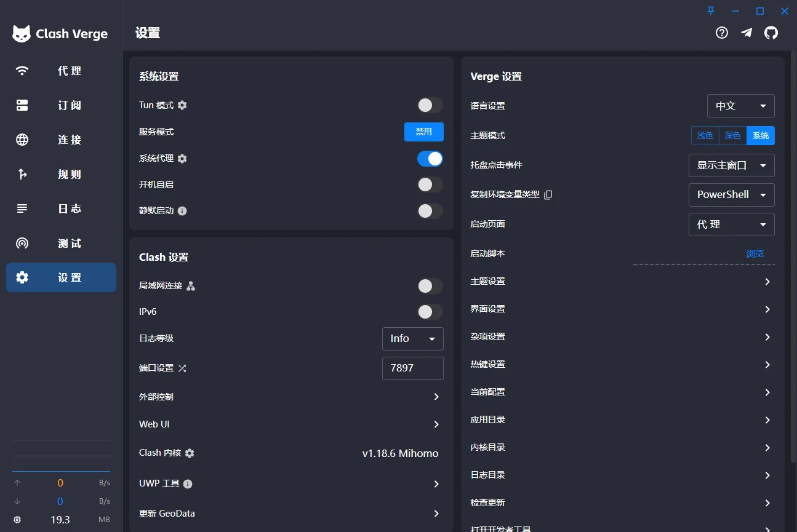Screen dimensions: 797x532
Task: Click the gear icon beside 设置
Action: coord(22,277)
